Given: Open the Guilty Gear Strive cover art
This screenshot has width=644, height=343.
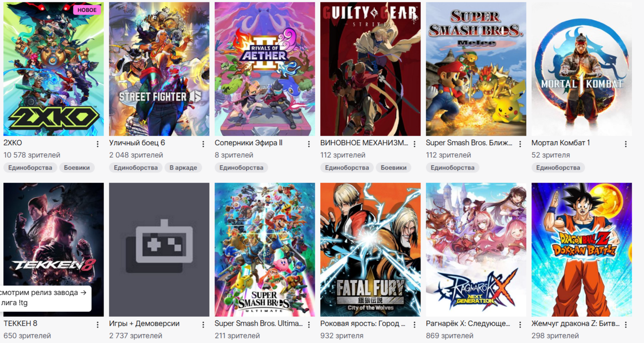Looking at the screenshot, I should [x=370, y=69].
